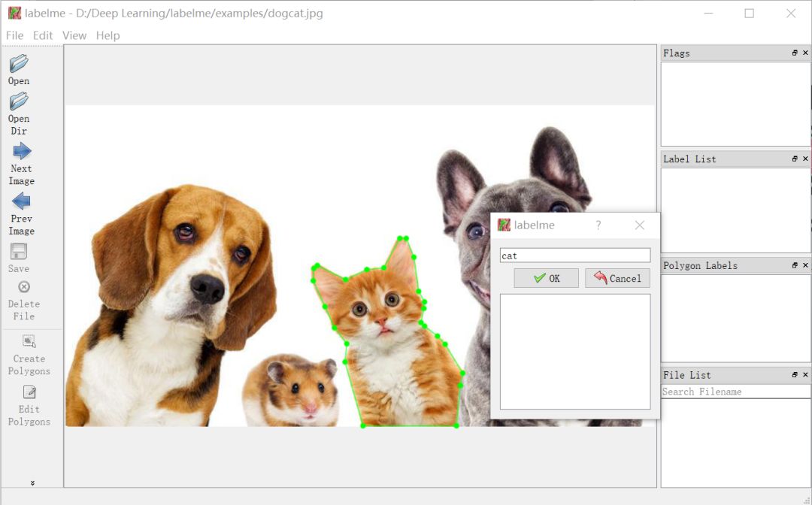Close the labelme label dialog

640,225
